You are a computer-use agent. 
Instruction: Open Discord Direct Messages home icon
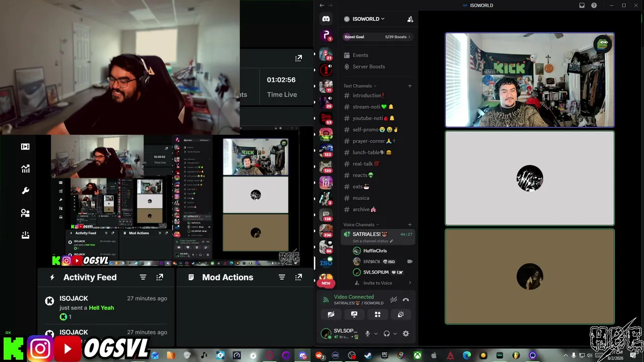(326, 19)
